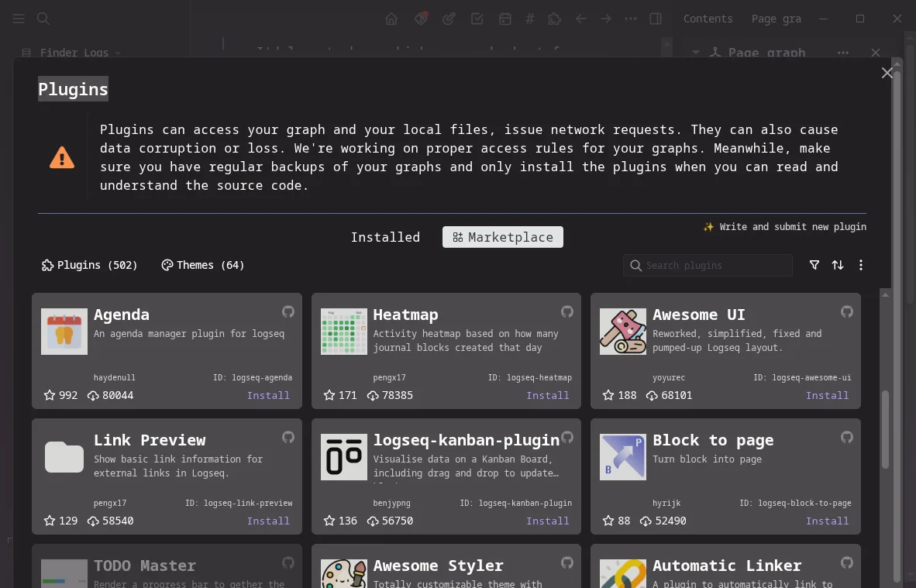Open the Contents tab in right sidebar

point(708,19)
